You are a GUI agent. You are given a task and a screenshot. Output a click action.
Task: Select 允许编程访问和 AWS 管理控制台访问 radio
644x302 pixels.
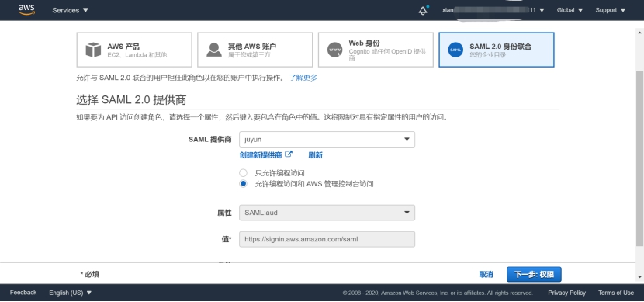(243, 184)
